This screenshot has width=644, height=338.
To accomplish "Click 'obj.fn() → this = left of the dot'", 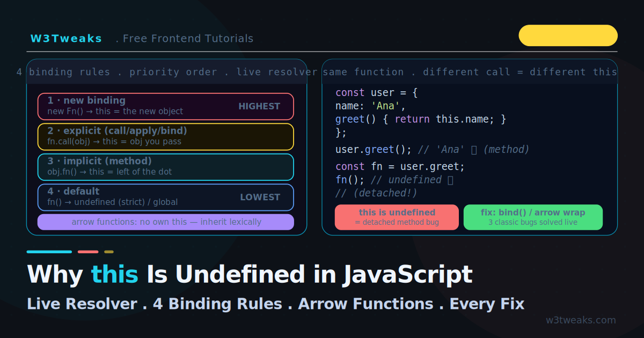I will point(109,172).
